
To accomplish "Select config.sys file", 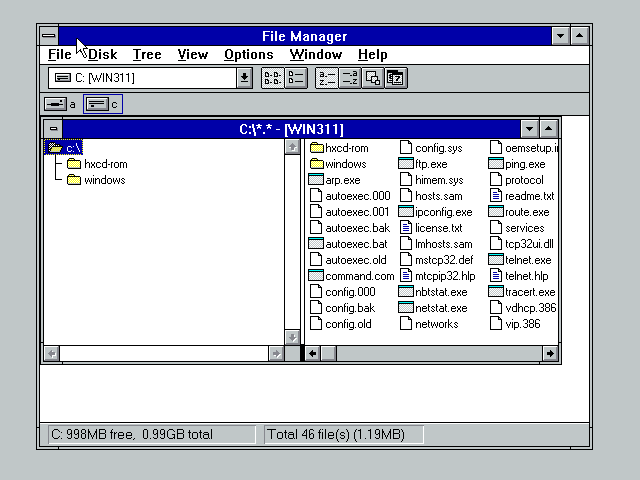I will click(431, 148).
